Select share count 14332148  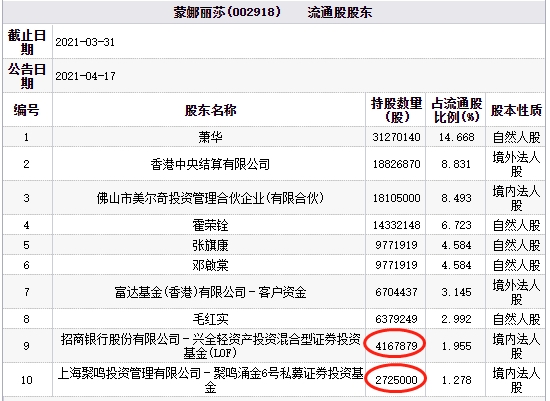pyautogui.click(x=396, y=225)
